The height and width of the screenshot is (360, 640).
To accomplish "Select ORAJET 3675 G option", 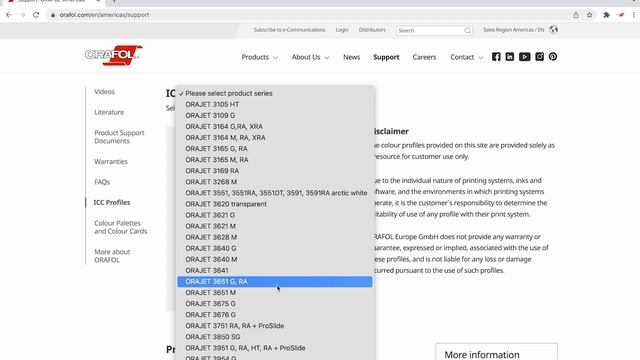I will tap(275, 304).
